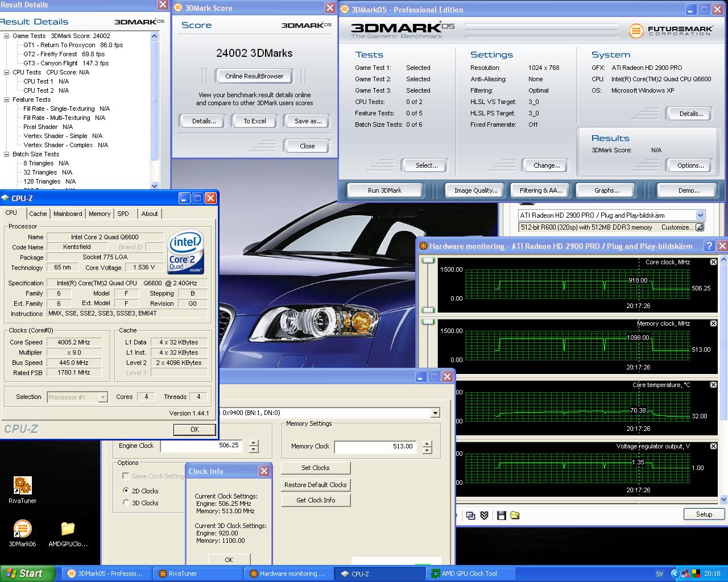
Task: Click the Customize icon in RivaTuner window
Action: click(x=700, y=227)
